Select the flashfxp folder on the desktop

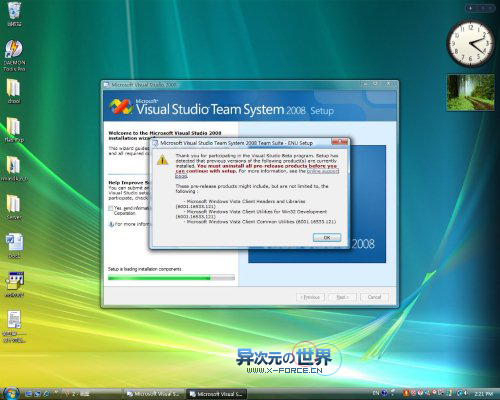(14, 130)
